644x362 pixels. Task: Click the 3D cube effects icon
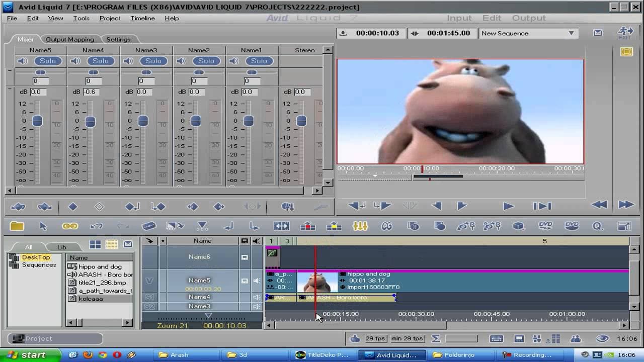pos(519,226)
